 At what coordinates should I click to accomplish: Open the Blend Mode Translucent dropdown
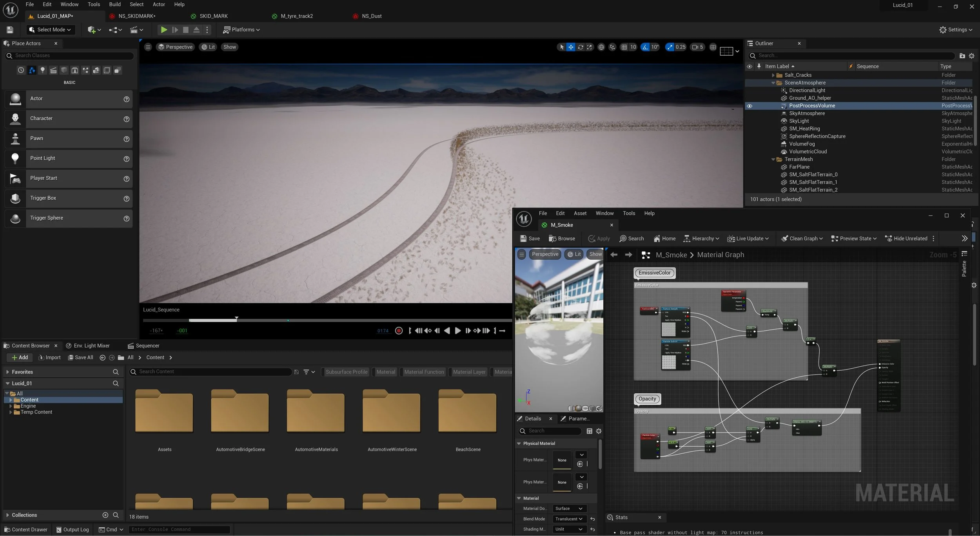point(568,519)
